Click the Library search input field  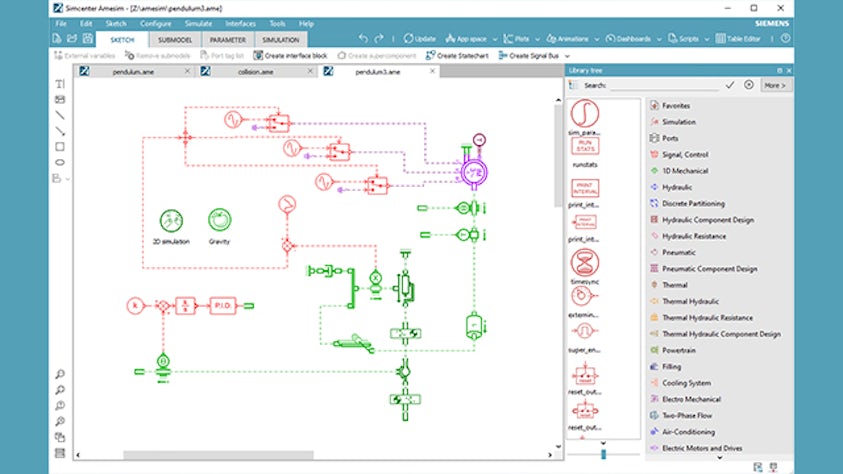[x=665, y=85]
